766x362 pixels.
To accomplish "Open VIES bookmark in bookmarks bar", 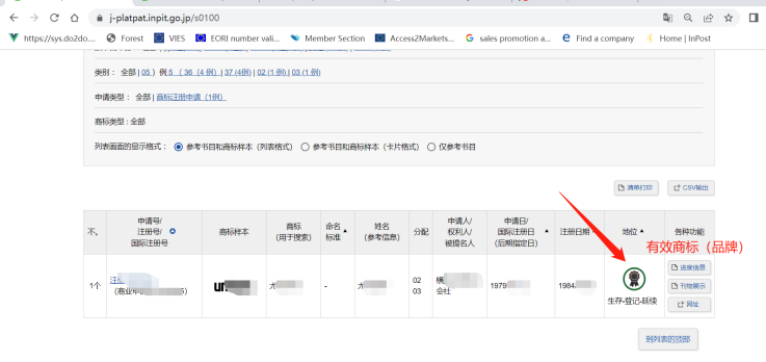I will pyautogui.click(x=170, y=38).
